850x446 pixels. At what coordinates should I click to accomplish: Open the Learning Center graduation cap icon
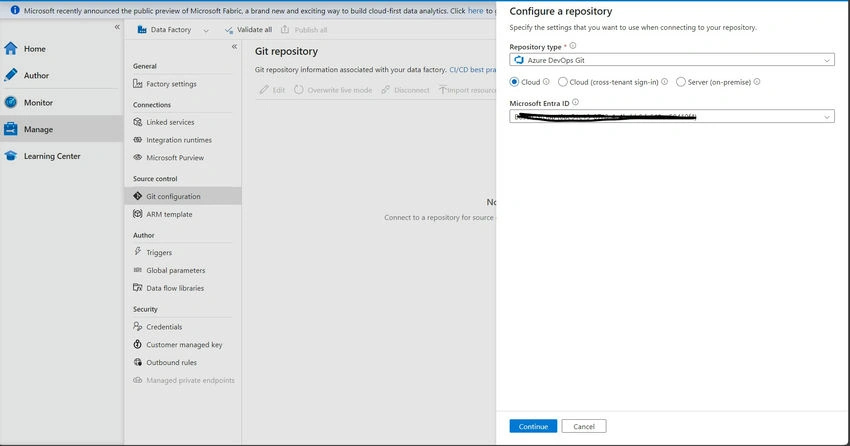tap(11, 156)
